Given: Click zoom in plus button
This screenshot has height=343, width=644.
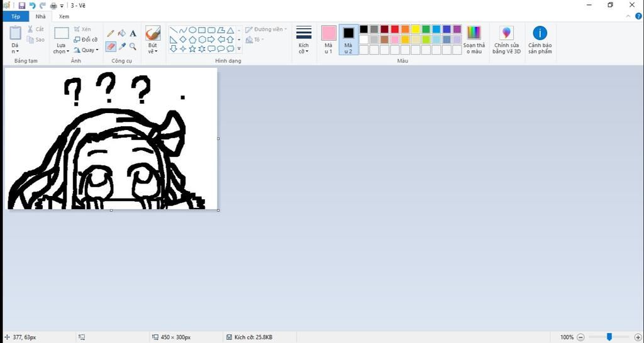Looking at the screenshot, I should (638, 337).
